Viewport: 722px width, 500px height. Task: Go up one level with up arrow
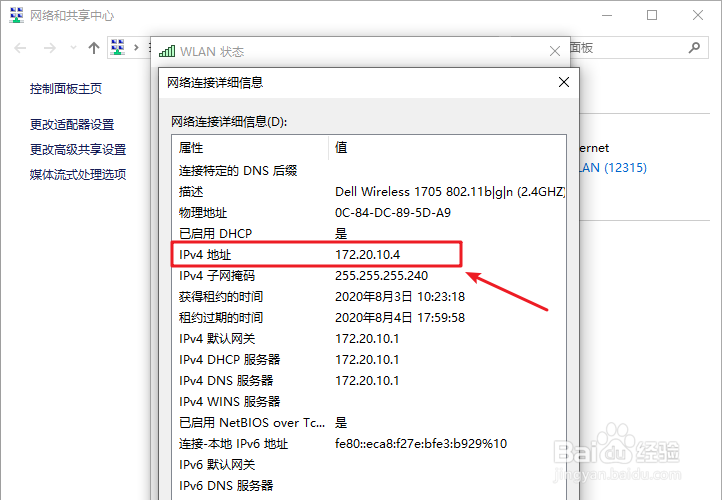click(x=94, y=47)
